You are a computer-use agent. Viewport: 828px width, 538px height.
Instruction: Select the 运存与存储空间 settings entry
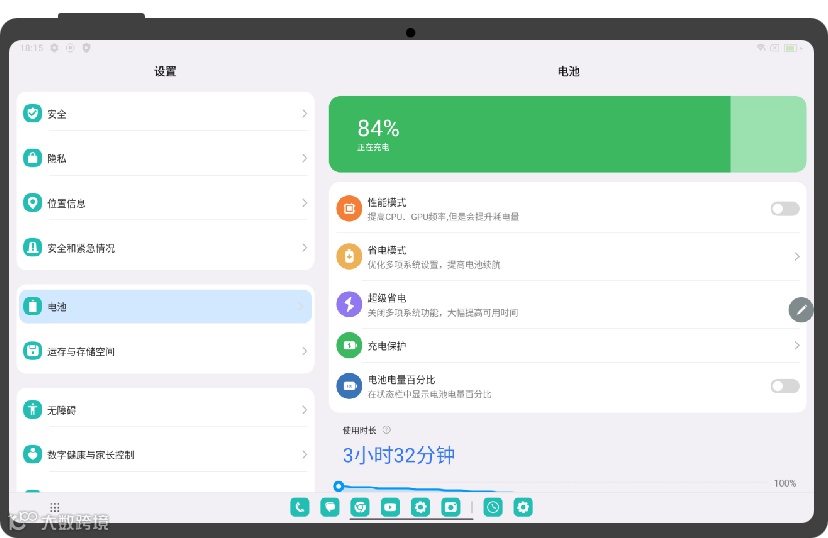(165, 351)
